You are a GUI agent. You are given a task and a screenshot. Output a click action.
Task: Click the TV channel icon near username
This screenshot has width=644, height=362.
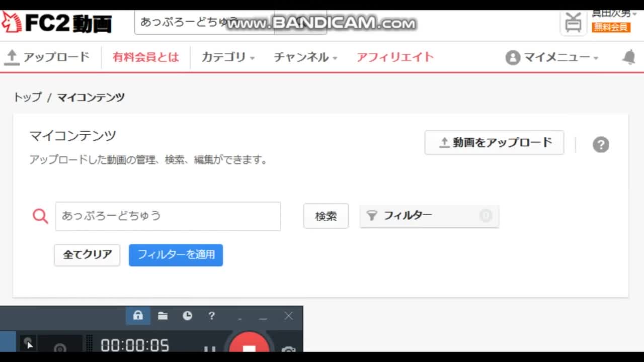[x=573, y=23]
